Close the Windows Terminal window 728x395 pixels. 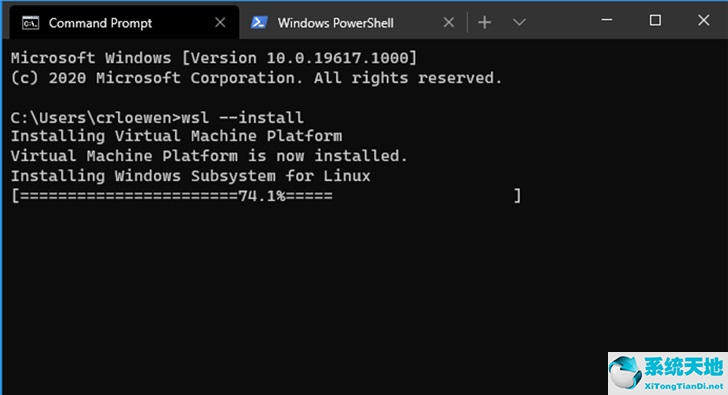(x=703, y=20)
